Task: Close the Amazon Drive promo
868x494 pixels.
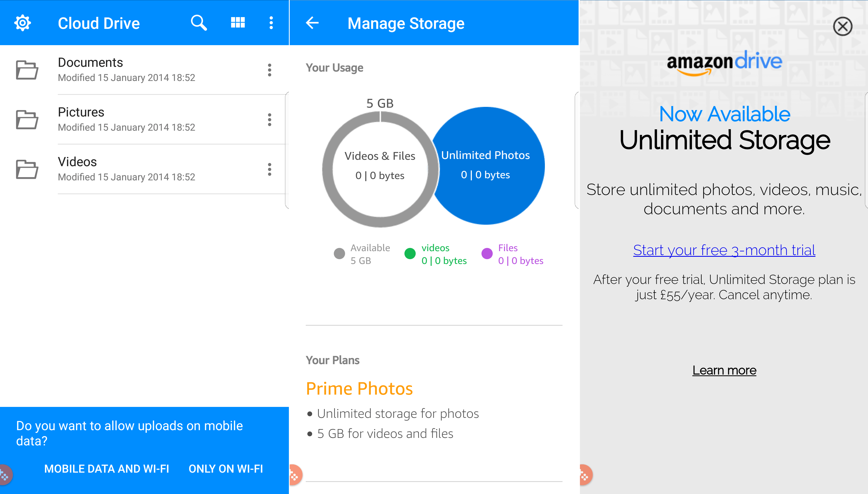Action: point(843,26)
